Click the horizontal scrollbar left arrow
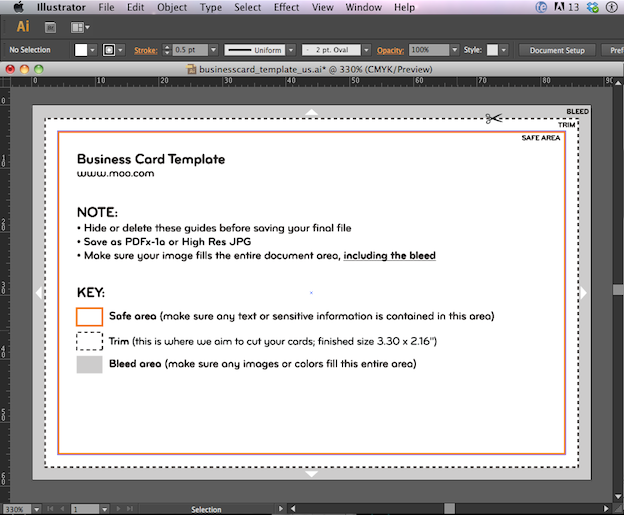624x515 pixels. (x=293, y=509)
